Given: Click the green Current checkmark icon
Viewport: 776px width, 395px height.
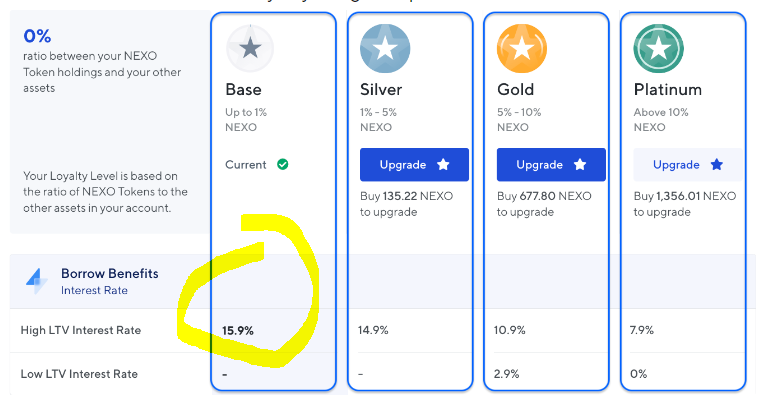Looking at the screenshot, I should (283, 164).
